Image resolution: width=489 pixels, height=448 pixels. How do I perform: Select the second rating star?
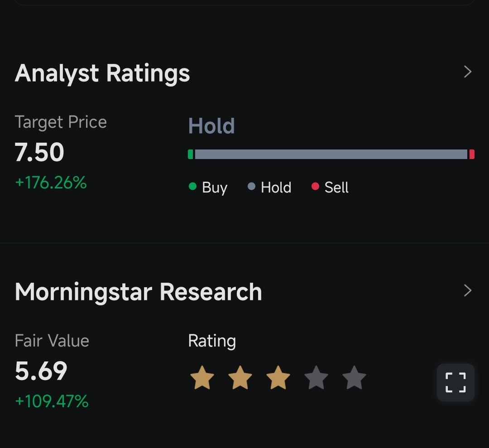click(x=240, y=377)
